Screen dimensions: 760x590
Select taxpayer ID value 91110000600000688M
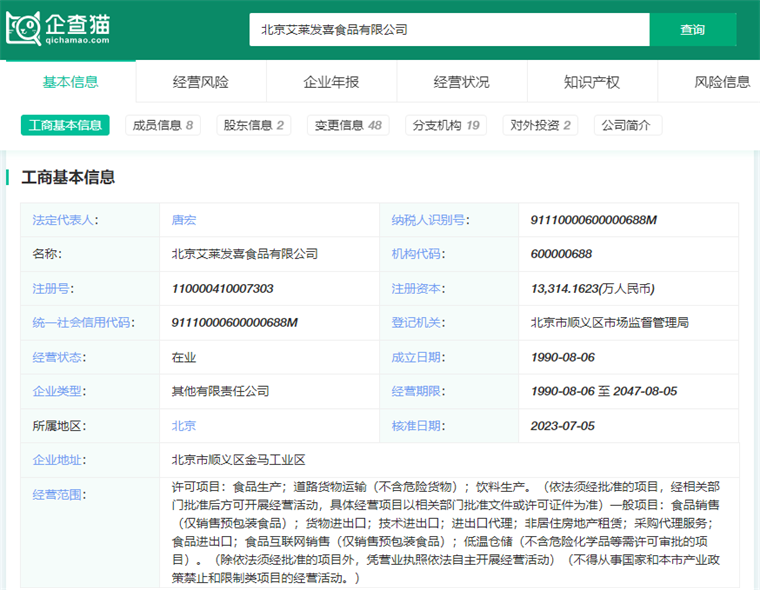pos(594,220)
